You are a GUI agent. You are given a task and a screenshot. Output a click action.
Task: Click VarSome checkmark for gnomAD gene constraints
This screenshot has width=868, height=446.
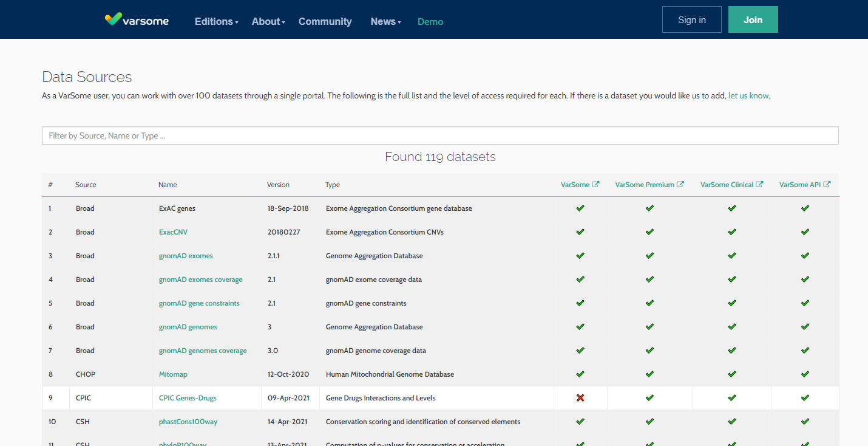580,303
